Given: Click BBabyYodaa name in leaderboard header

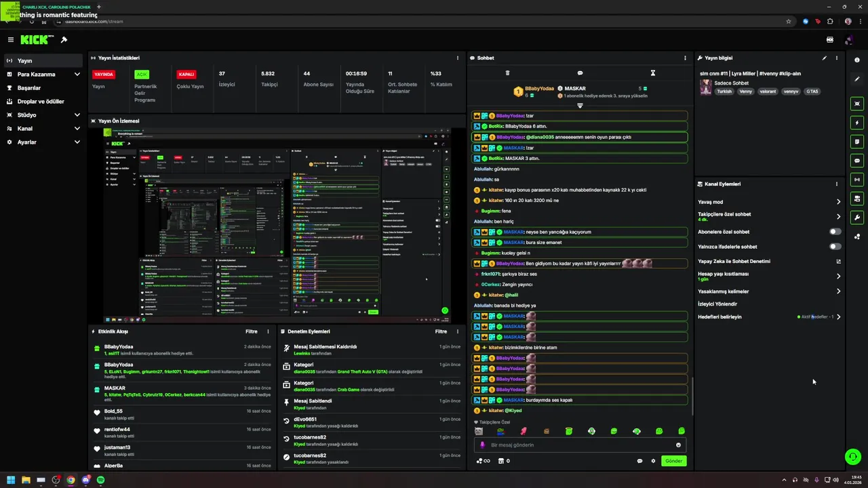Looking at the screenshot, I should coord(540,89).
